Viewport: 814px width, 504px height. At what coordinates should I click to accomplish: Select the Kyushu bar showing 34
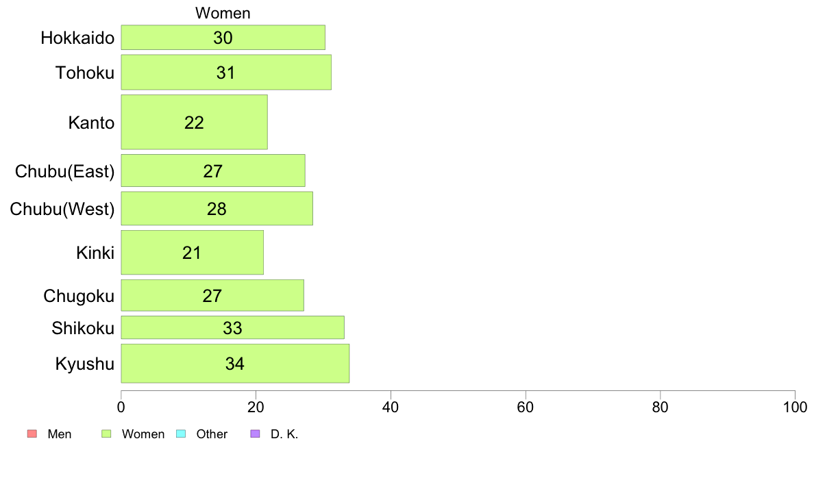236,364
